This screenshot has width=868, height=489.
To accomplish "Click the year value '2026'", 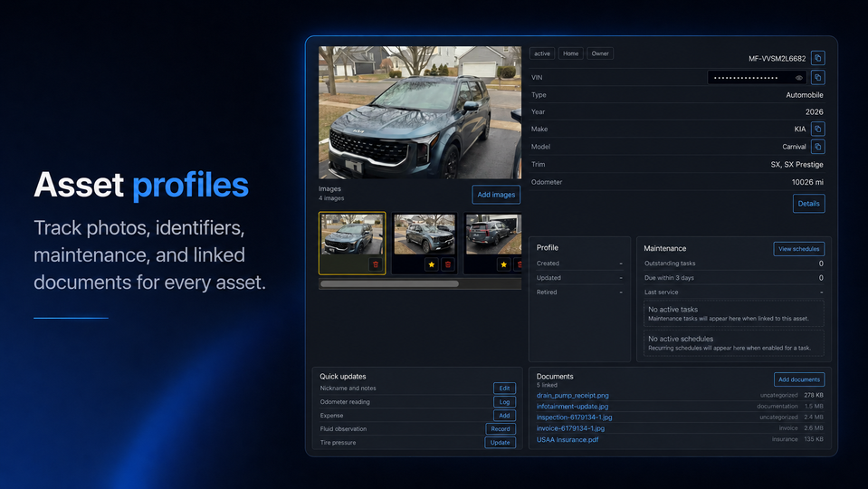I will pyautogui.click(x=815, y=112).
